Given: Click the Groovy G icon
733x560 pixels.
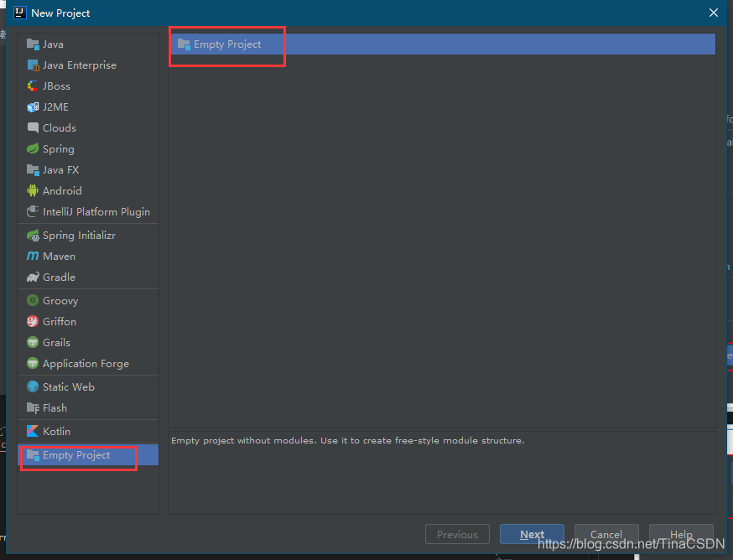Looking at the screenshot, I should click(x=33, y=301).
